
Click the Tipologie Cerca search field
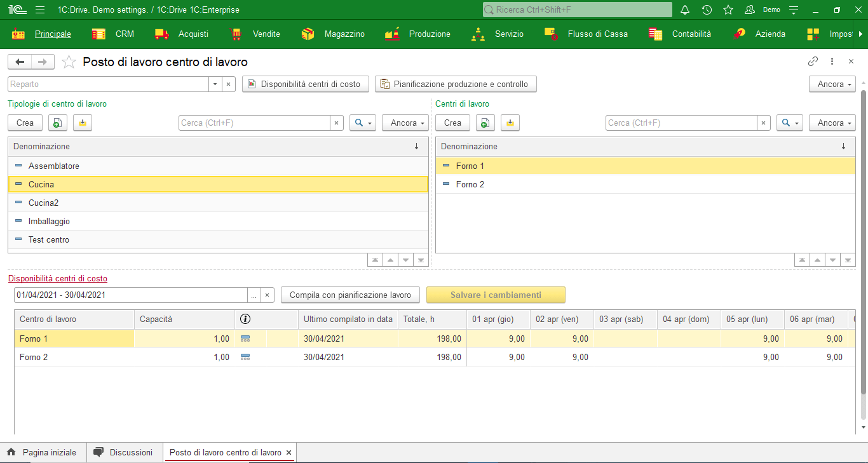point(254,123)
